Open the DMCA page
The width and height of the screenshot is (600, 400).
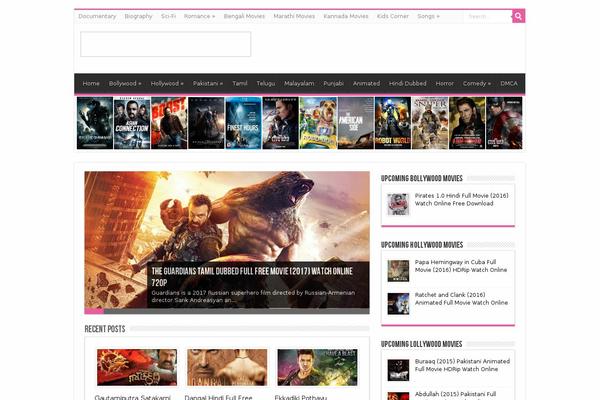tap(509, 83)
